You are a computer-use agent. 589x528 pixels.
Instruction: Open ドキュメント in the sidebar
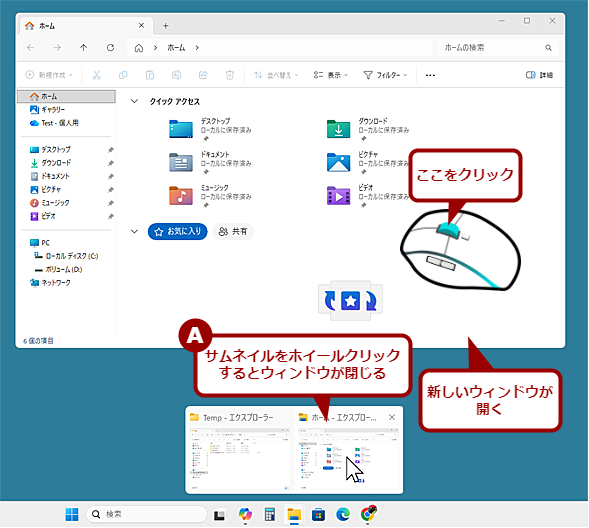[50, 176]
